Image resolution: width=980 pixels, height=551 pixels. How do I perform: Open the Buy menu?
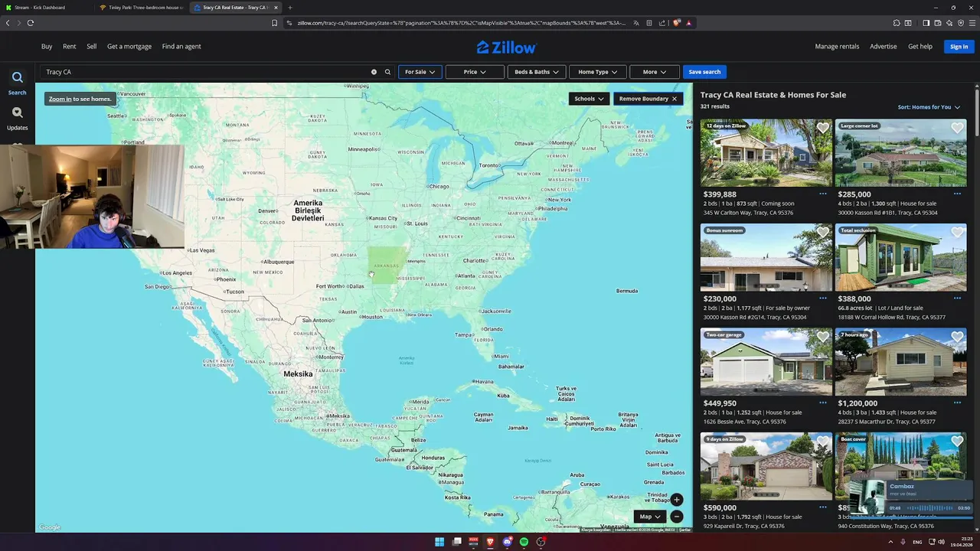tap(47, 47)
